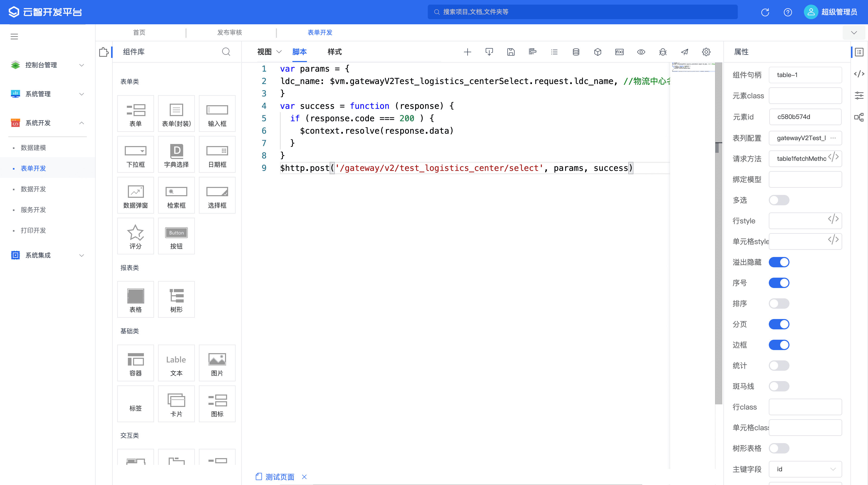The height and width of the screenshot is (485, 868).
Task: Open the properties panel list icon
Action: coord(859,52)
